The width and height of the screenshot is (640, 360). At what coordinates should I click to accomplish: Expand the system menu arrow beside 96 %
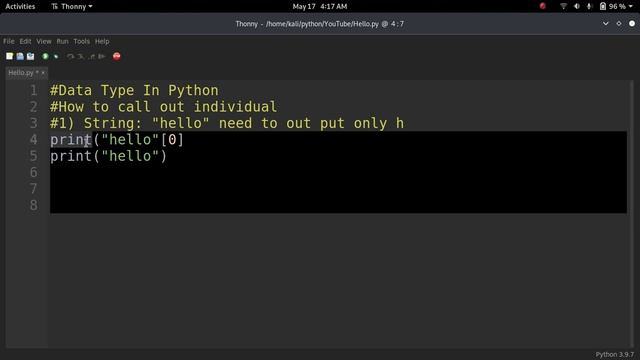click(x=631, y=7)
